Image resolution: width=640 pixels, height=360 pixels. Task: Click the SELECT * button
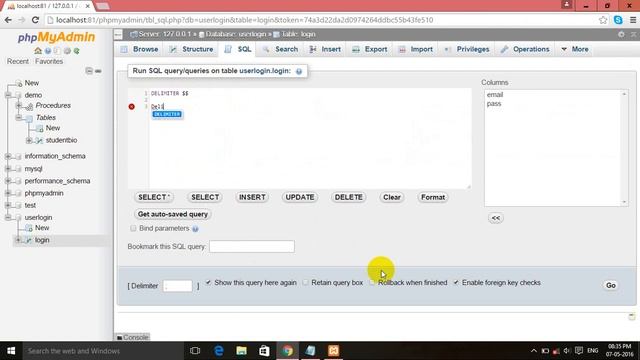(153, 197)
